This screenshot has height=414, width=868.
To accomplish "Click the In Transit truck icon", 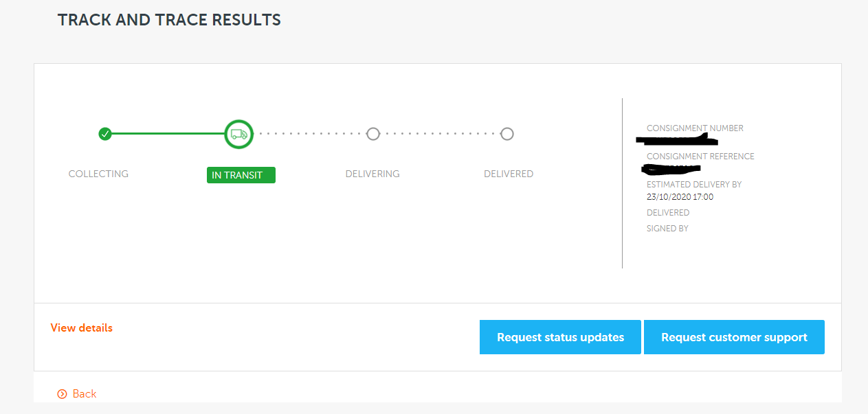I will coord(239,134).
